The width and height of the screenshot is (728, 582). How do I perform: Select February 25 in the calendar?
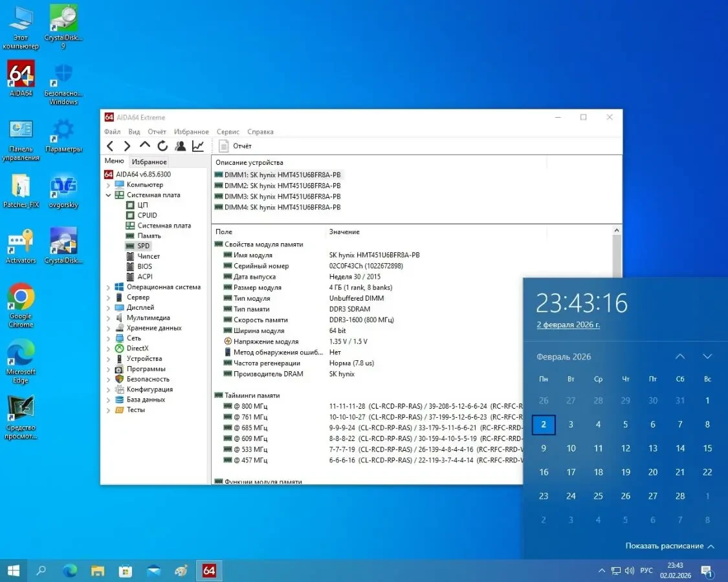(x=598, y=496)
